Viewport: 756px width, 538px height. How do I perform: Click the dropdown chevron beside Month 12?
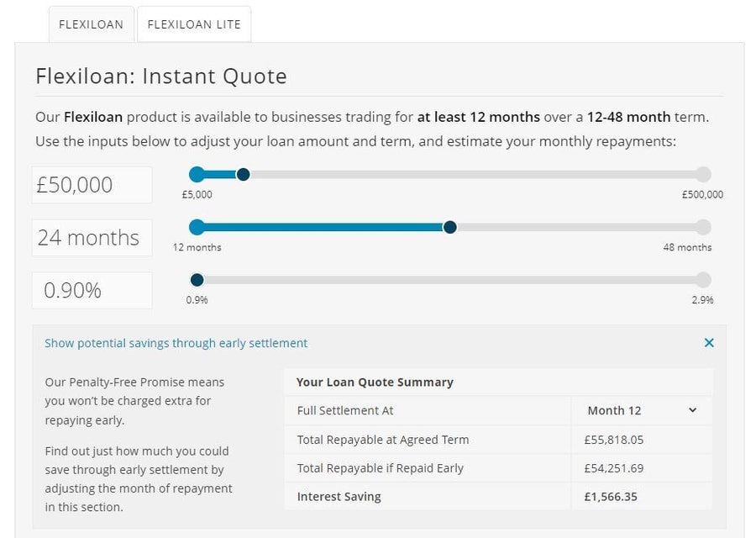692,410
